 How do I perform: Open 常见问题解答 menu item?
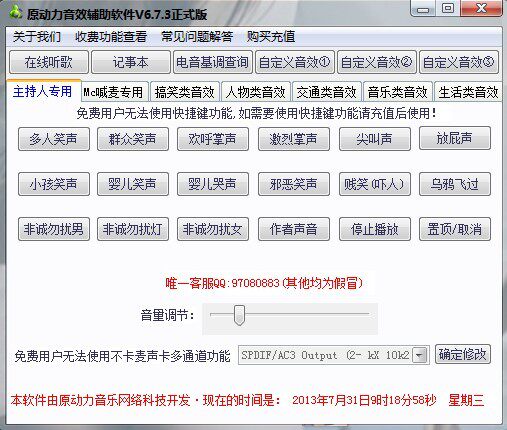[x=197, y=36]
